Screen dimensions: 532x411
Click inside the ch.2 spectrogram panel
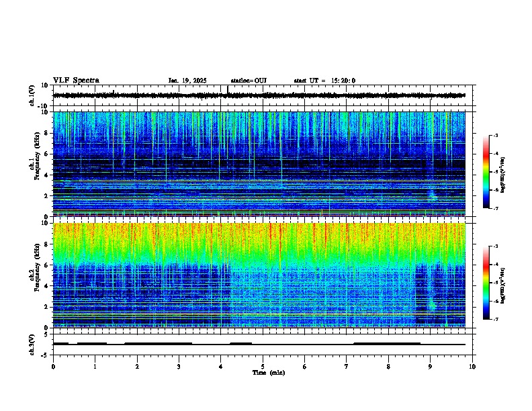coord(259,275)
